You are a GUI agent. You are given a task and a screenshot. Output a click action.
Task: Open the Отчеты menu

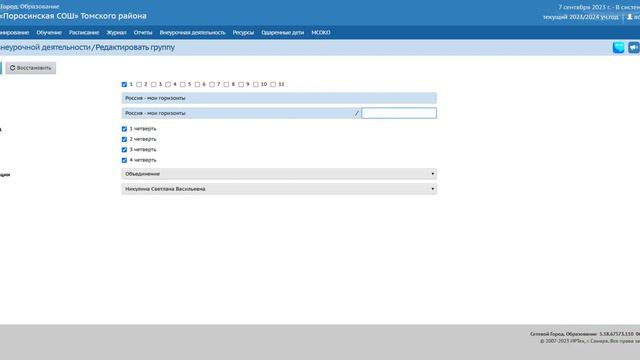click(143, 33)
